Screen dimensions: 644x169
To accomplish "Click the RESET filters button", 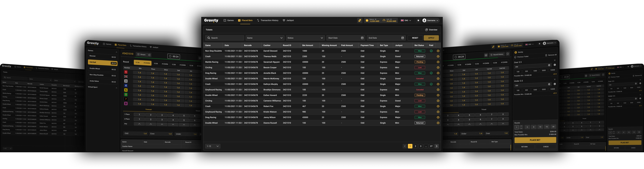I will click(x=415, y=38).
